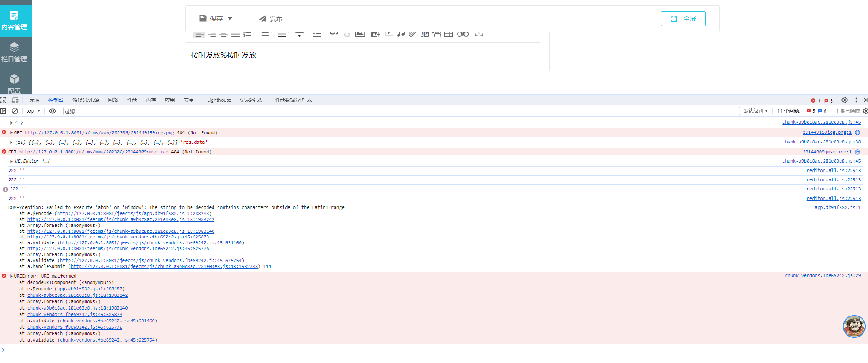Open a.handleSubmit stack trace URL link

click(x=164, y=267)
